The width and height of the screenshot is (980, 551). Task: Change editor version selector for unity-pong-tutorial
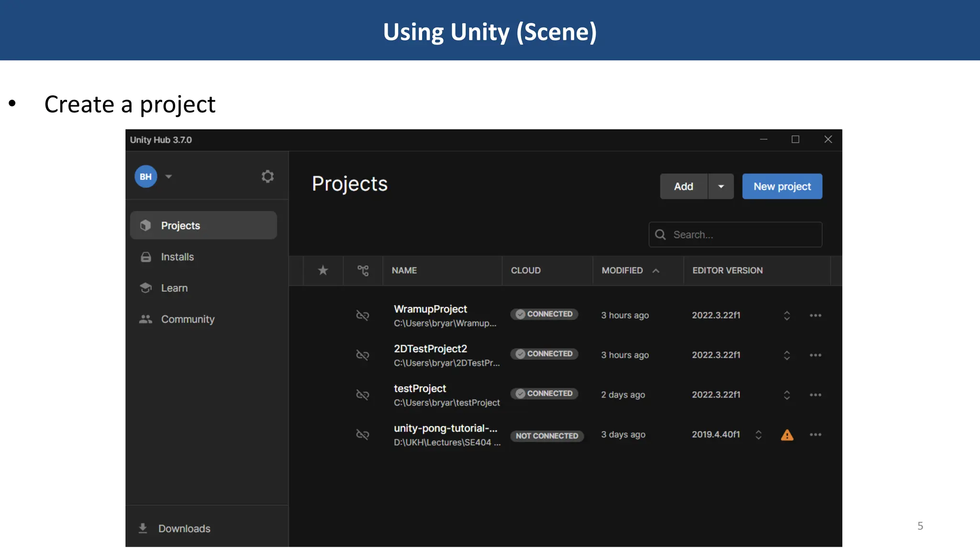758,434
